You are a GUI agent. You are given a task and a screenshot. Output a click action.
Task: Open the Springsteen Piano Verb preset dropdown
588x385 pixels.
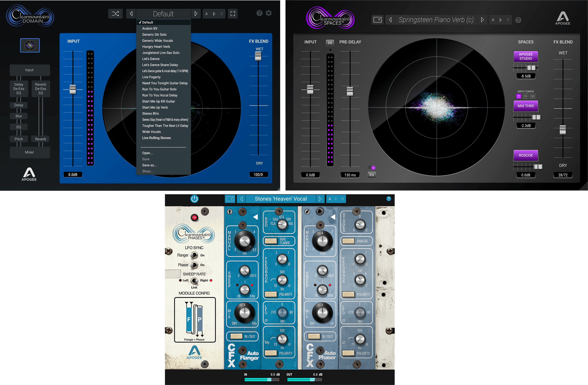coord(436,20)
